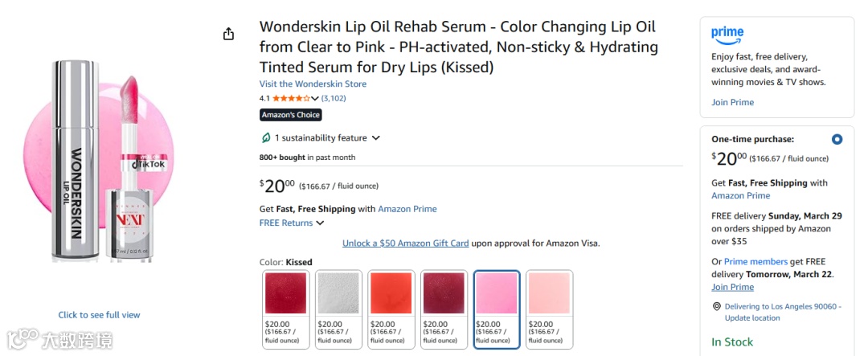
Task: Expand the sustainability feature dropdown
Action: (x=375, y=138)
